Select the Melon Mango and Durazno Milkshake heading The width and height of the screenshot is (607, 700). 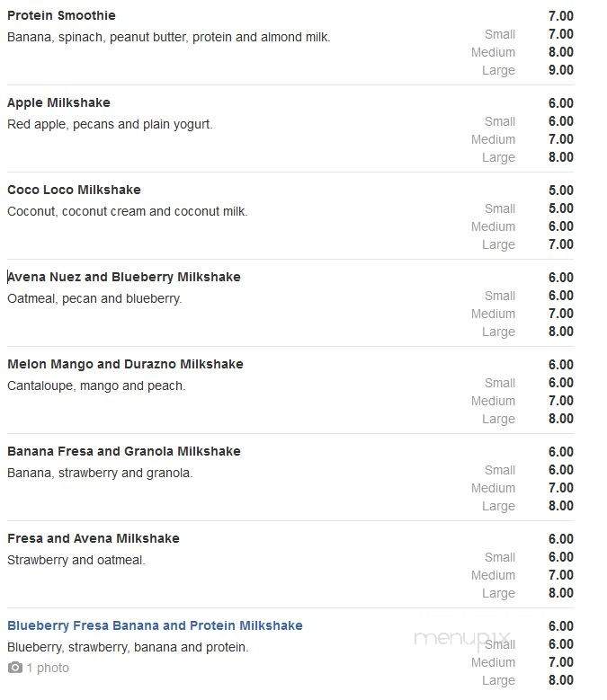click(x=126, y=364)
